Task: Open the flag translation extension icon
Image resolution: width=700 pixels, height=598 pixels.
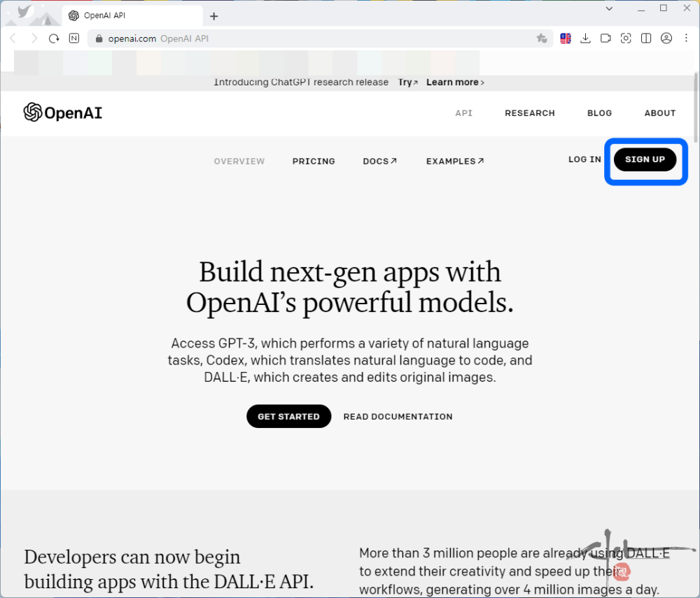Action: click(x=566, y=38)
